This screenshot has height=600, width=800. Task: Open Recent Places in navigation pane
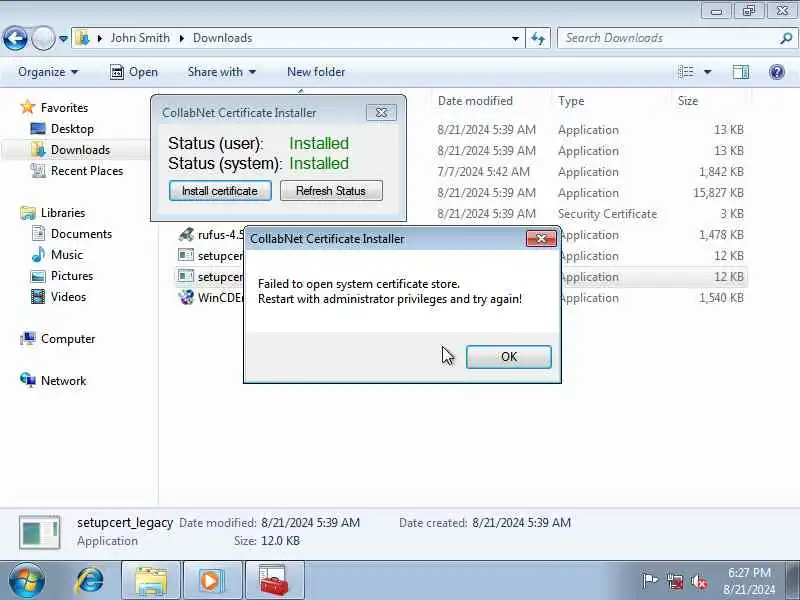[87, 171]
